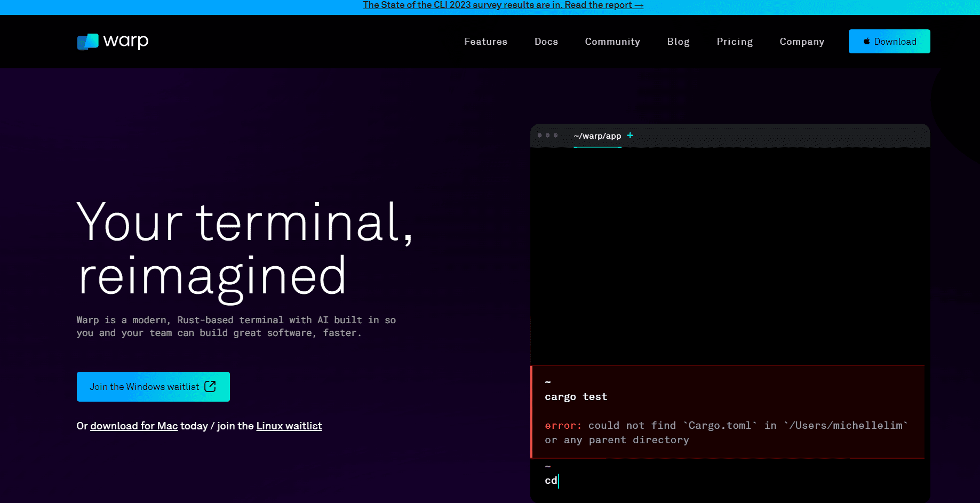View the Pricing page
This screenshot has height=503, width=980.
tap(735, 41)
